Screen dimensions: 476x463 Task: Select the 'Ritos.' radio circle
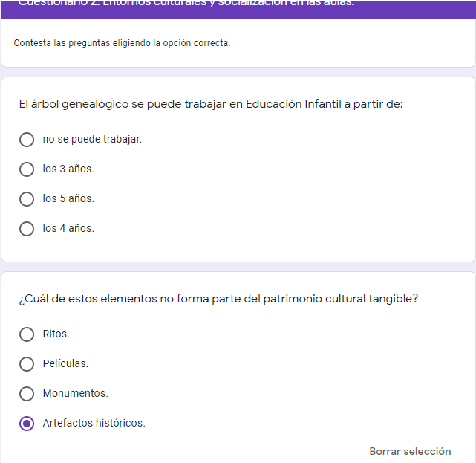click(x=27, y=334)
